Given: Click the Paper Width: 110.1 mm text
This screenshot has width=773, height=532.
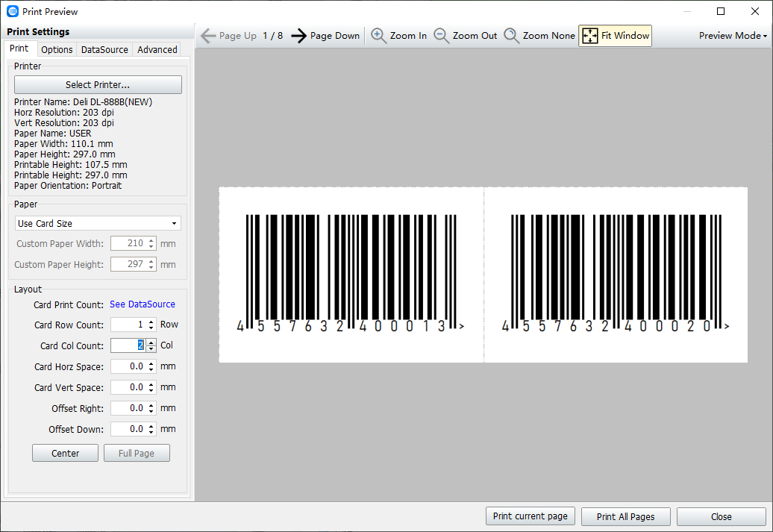Looking at the screenshot, I should tap(63, 144).
